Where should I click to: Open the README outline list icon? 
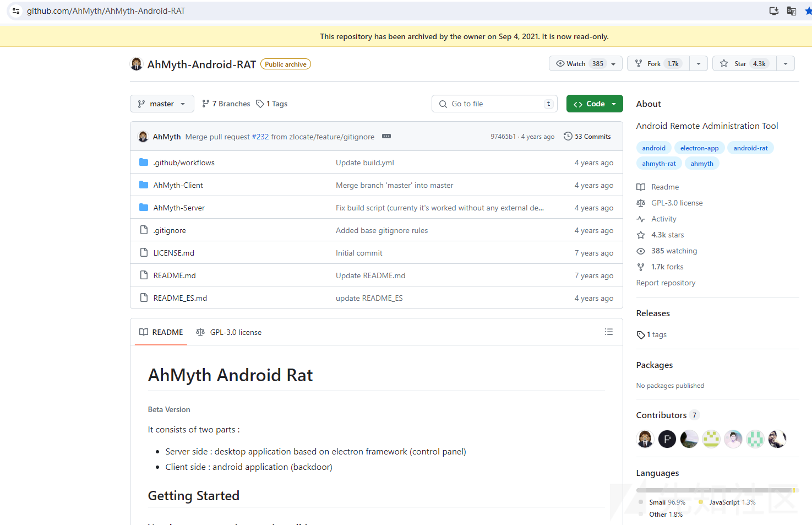[x=608, y=332]
